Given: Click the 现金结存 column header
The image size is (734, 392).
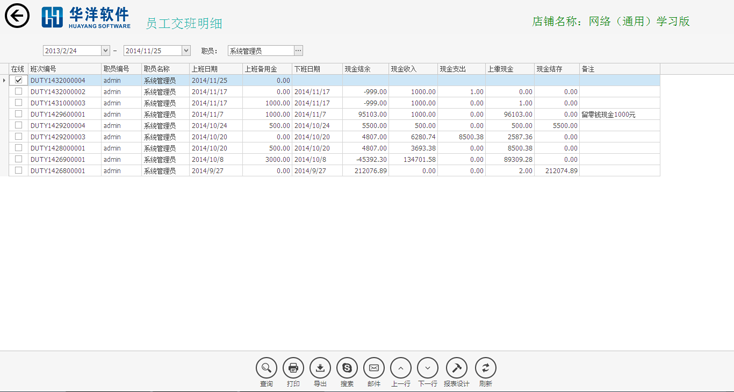Looking at the screenshot, I should (x=557, y=69).
